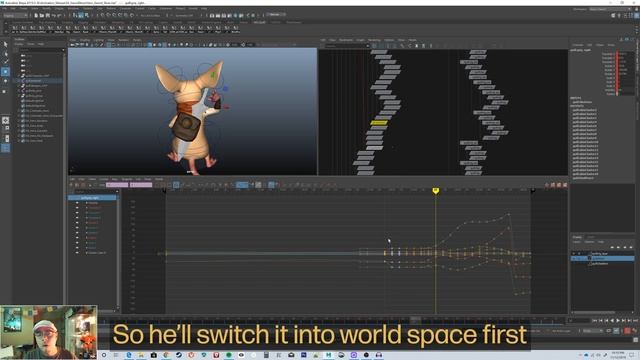Click the Open Scene icon in status line
This screenshot has height=360, width=640.
tap(42, 16)
